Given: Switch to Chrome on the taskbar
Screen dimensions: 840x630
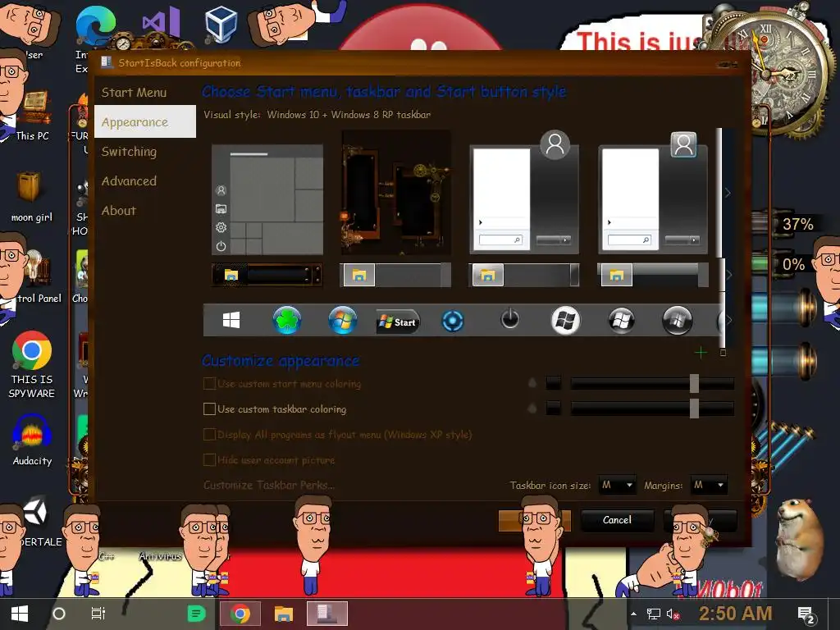Looking at the screenshot, I should (x=240, y=614).
